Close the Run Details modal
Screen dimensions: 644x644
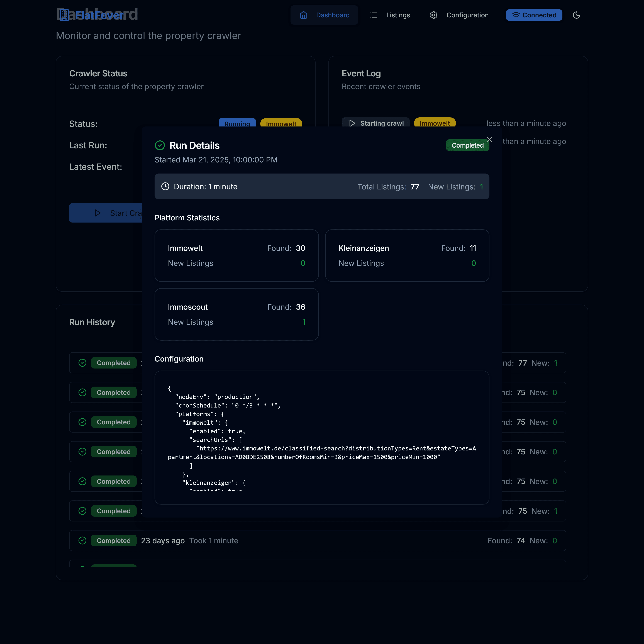(489, 140)
